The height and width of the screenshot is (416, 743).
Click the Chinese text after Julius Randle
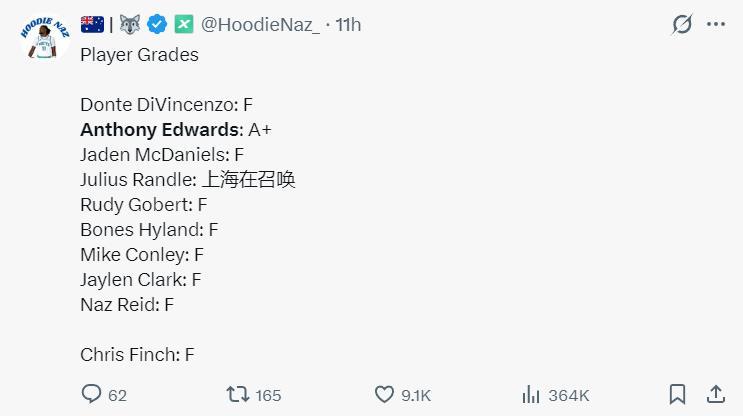pyautogui.click(x=248, y=180)
